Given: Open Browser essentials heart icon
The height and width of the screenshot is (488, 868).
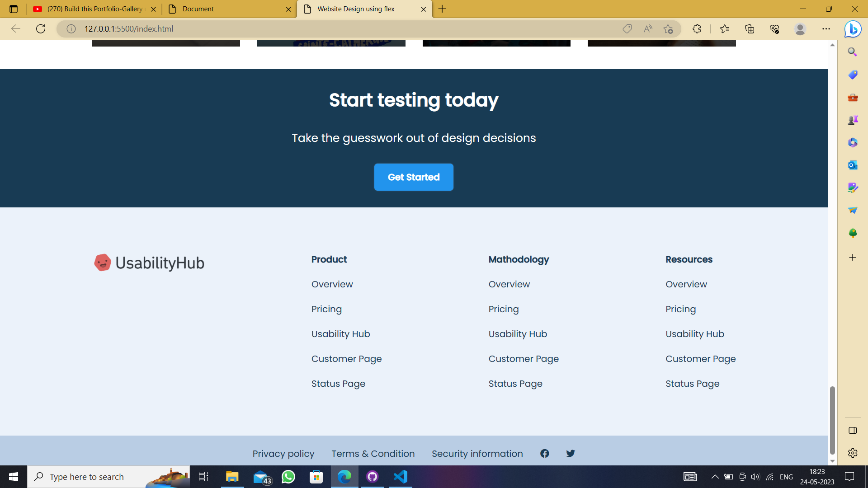Looking at the screenshot, I should pos(774,28).
